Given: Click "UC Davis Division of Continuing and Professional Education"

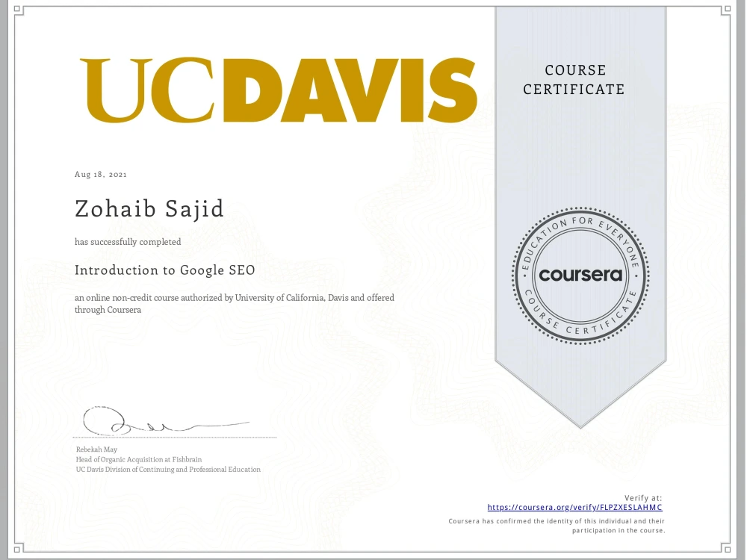Looking at the screenshot, I should (x=168, y=470).
